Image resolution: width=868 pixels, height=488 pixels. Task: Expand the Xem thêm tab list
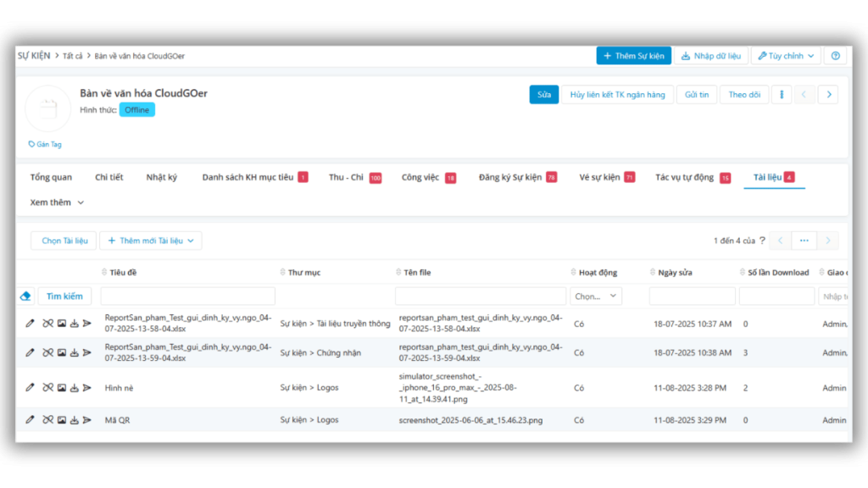tap(57, 202)
